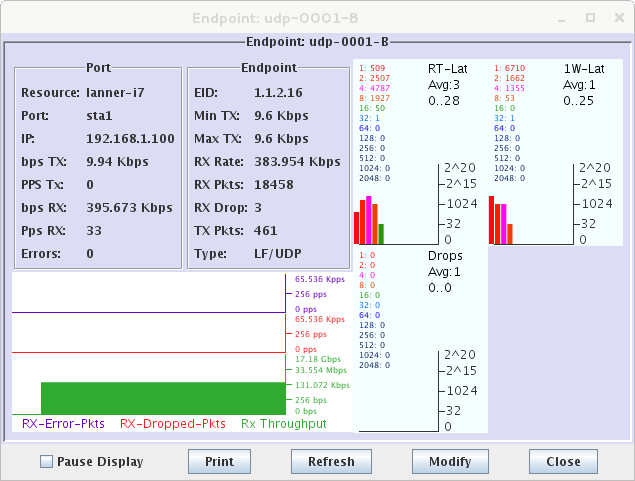
Task: Select the Port value sta1
Action: (x=99, y=116)
